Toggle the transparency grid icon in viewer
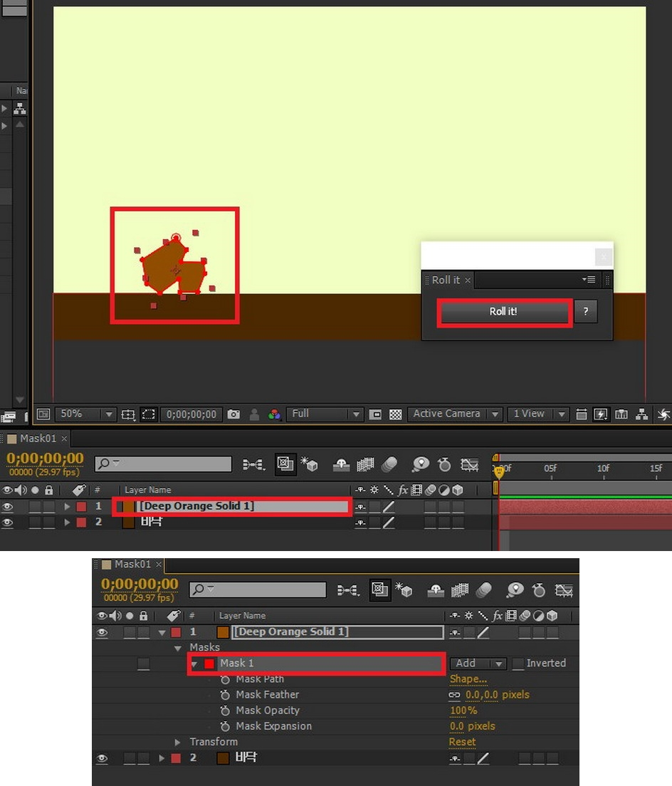This screenshot has height=786, width=672. pyautogui.click(x=396, y=414)
